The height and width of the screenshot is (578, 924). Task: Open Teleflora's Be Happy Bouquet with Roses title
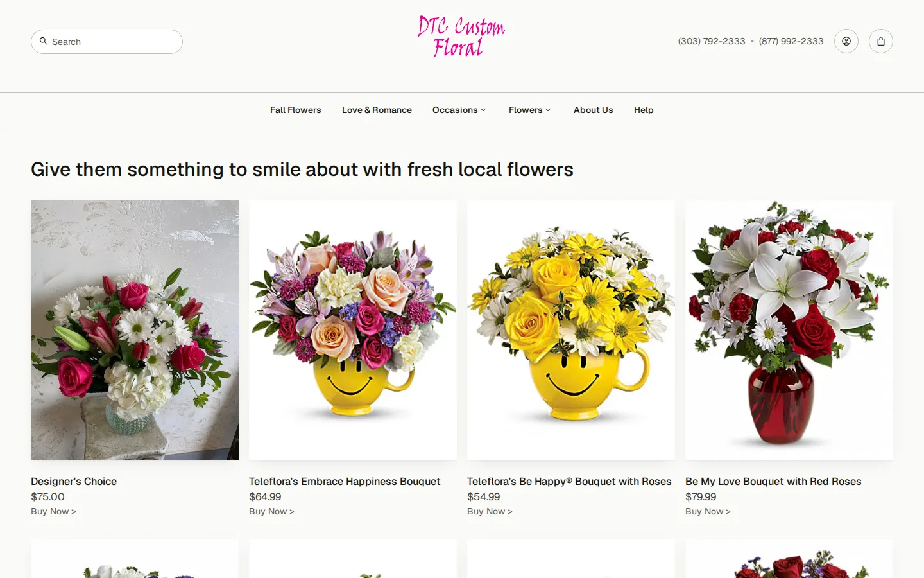pos(569,482)
